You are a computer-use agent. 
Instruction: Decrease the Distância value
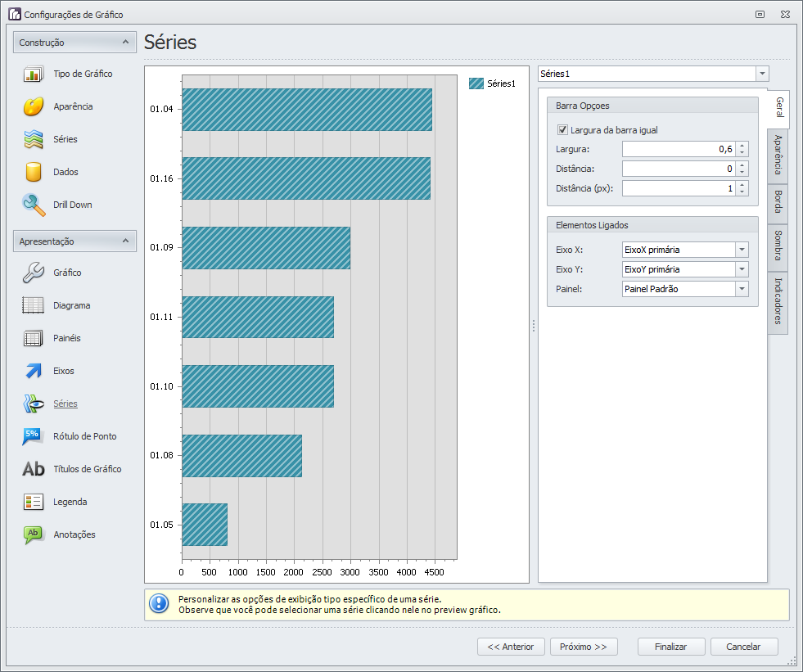[742, 173]
